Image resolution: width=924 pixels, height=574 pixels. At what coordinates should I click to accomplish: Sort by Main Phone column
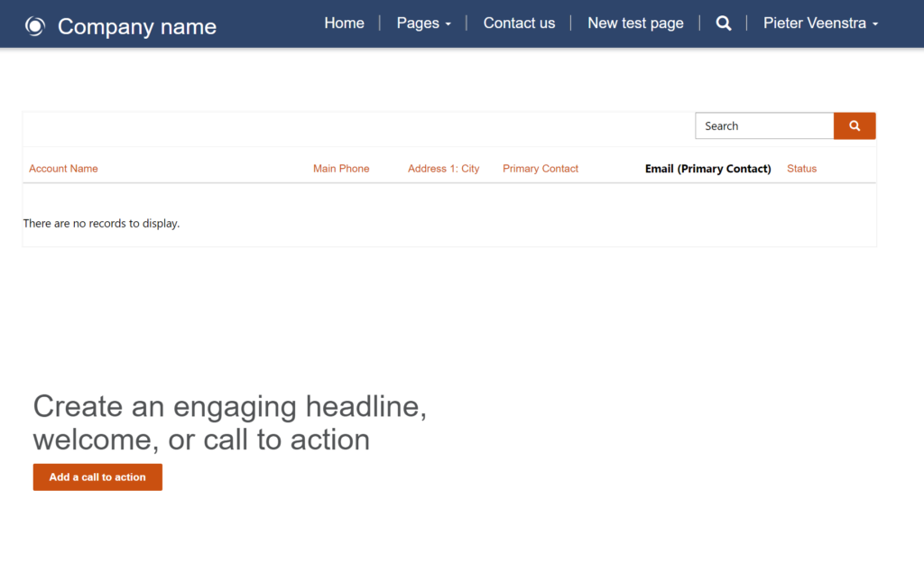point(341,169)
